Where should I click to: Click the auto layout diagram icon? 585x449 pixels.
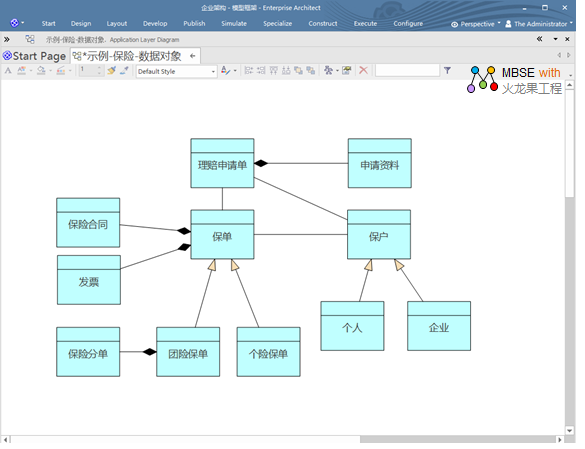point(328,71)
